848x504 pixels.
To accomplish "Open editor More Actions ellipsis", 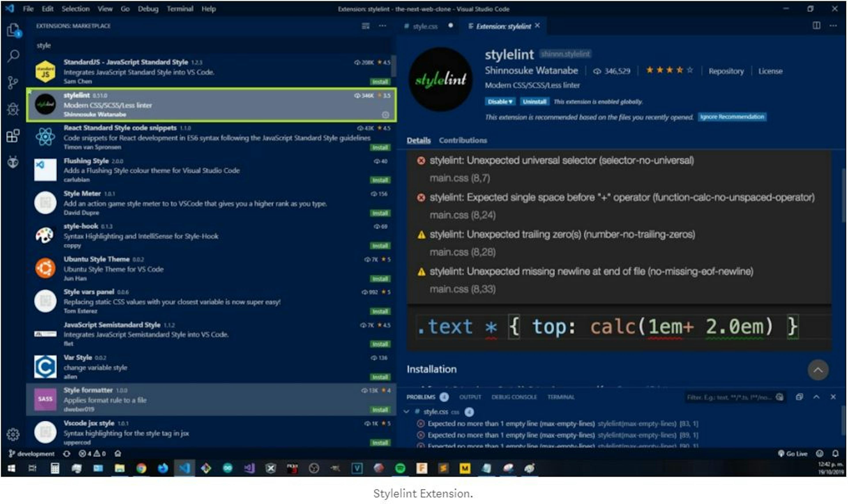I will (833, 25).
